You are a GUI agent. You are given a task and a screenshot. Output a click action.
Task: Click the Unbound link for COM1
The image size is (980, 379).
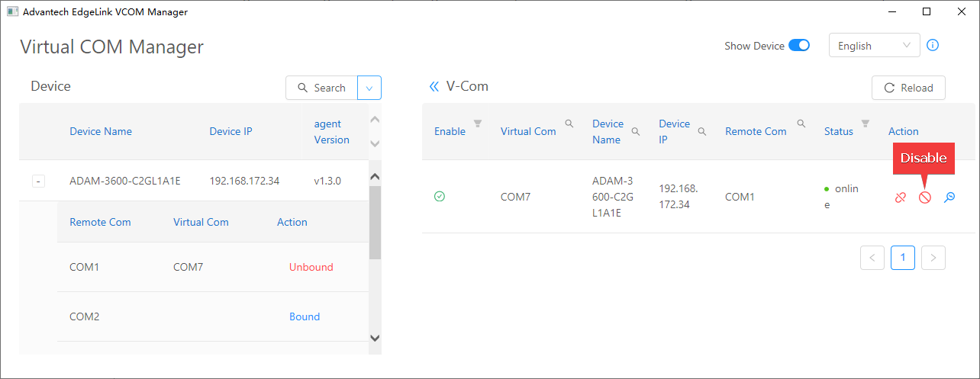point(311,267)
